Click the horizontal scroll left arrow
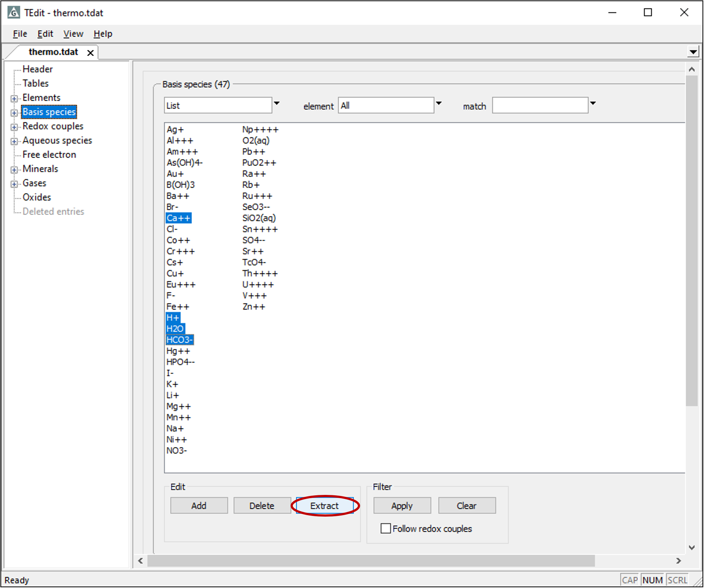The width and height of the screenshot is (704, 588). click(141, 561)
